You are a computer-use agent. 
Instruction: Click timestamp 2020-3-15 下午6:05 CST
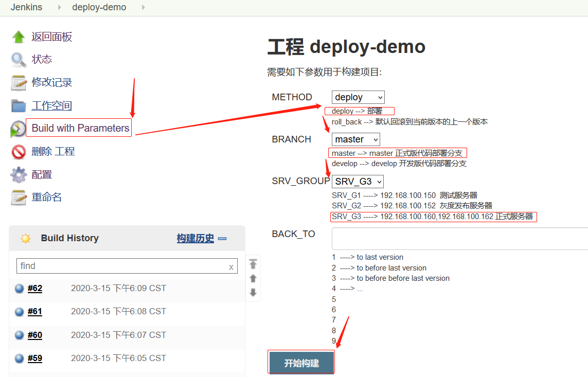(118, 358)
